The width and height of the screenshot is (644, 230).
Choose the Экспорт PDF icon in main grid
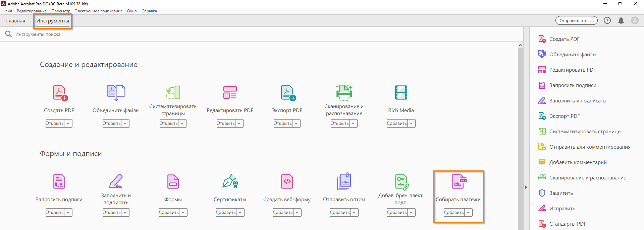coord(288,93)
